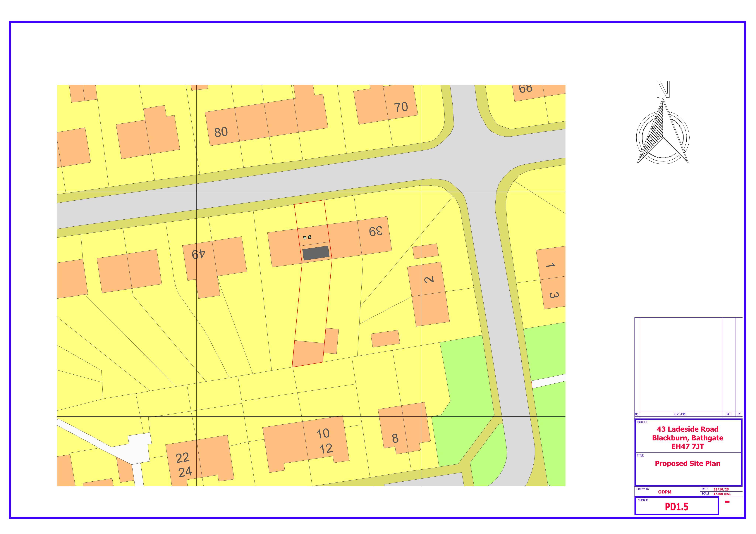Click the "NUMBER" label

pyautogui.click(x=642, y=500)
